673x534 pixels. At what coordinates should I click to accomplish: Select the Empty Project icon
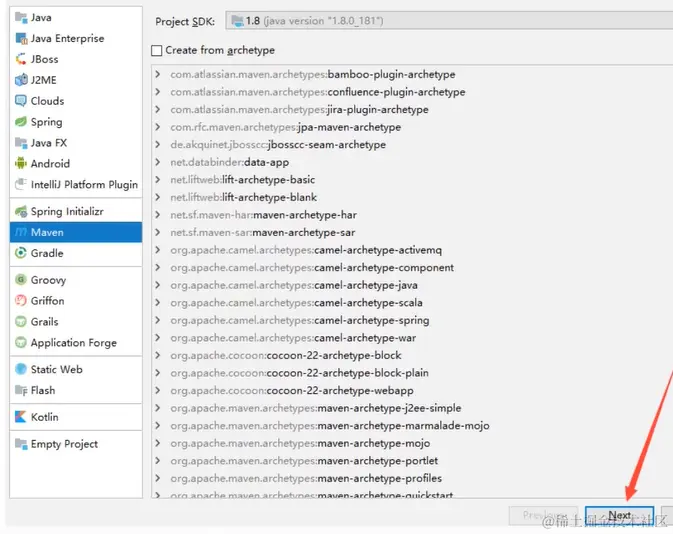(x=21, y=444)
